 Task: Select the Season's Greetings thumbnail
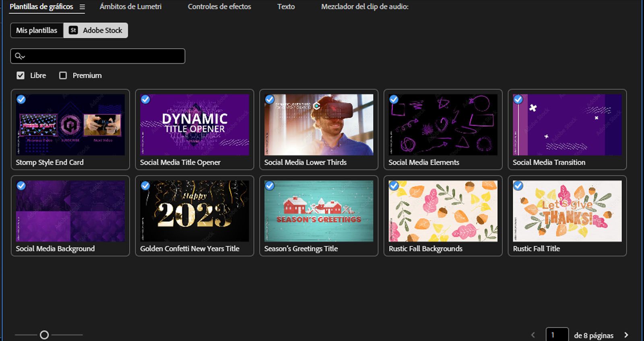coord(319,211)
